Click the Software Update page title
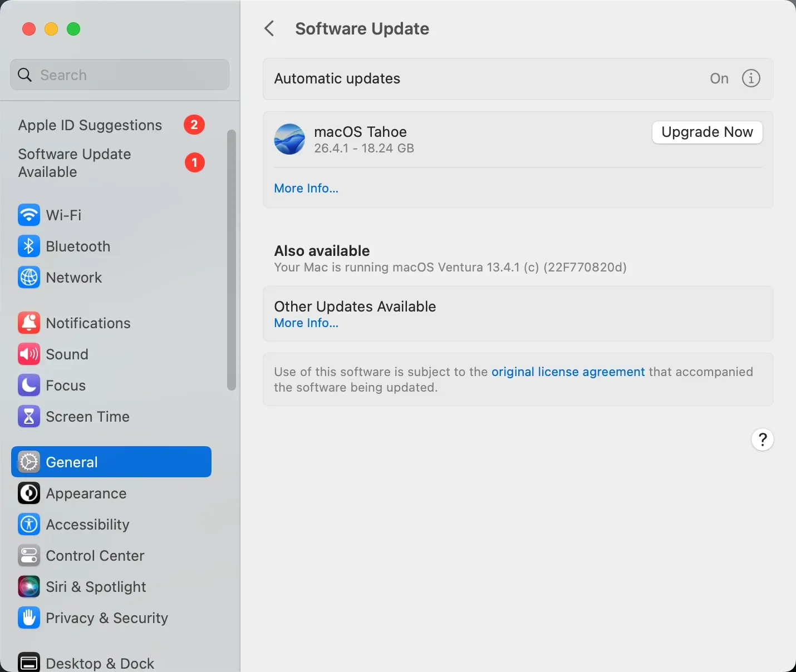The width and height of the screenshot is (796, 672). pos(362,28)
